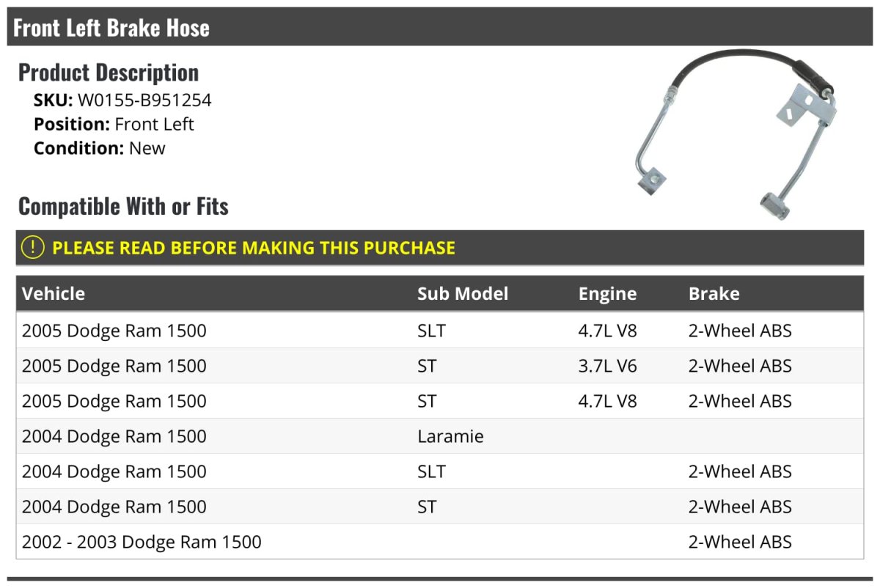This screenshot has height=588, width=880.
Task: Click PLEASE READ BEFORE MAKING THIS PURCHASE notice
Action: (x=254, y=248)
